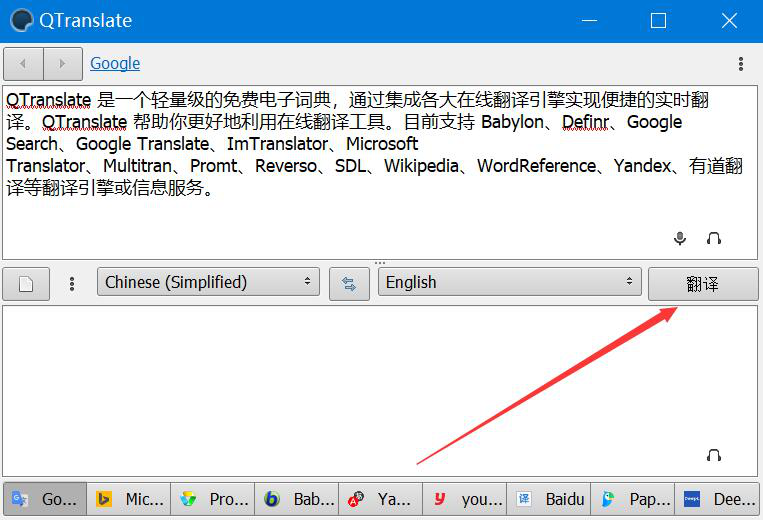Click the splitter dots between text panes

[x=380, y=263]
